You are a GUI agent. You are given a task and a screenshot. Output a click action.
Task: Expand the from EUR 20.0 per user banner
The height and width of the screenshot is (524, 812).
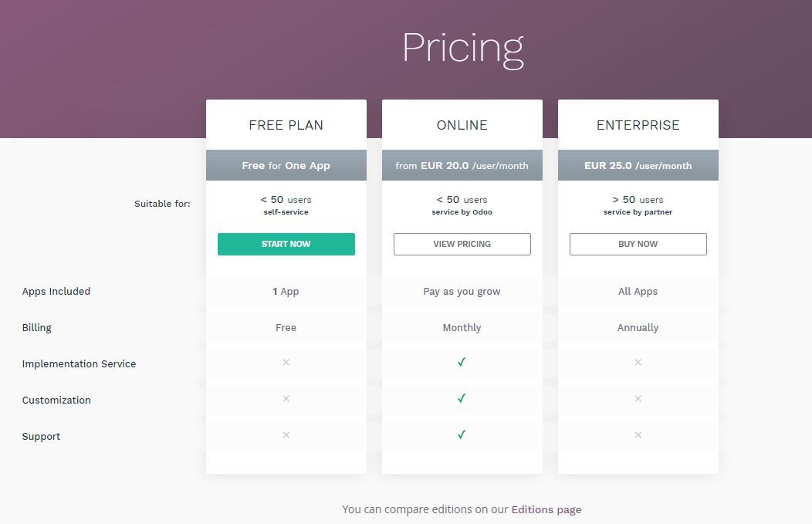coord(462,164)
